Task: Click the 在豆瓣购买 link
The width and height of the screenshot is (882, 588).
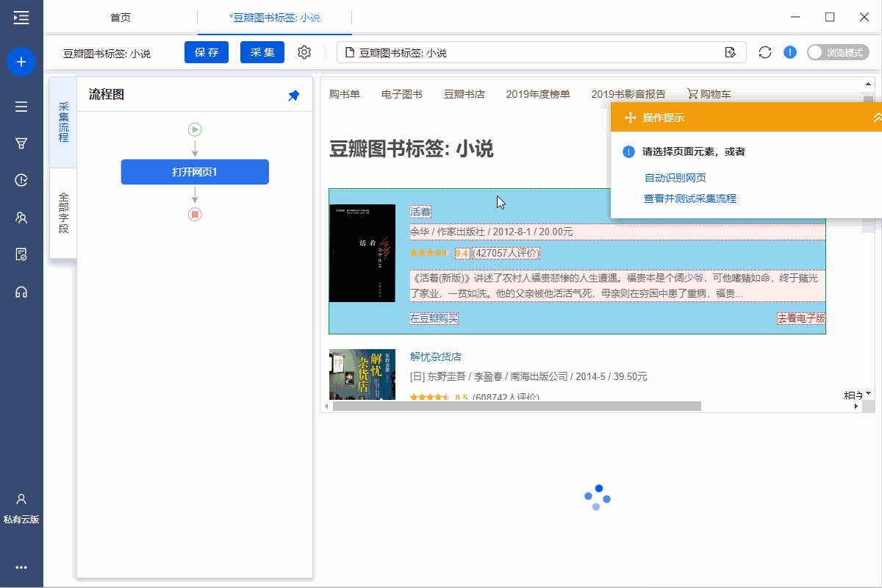Action: (434, 318)
